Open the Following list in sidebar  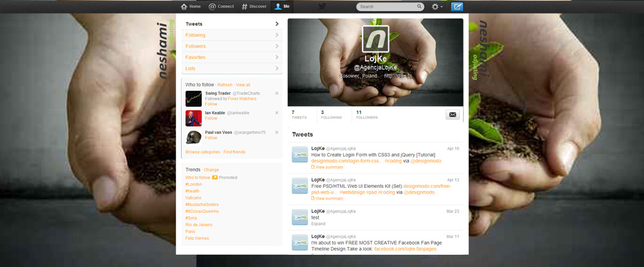pos(232,35)
